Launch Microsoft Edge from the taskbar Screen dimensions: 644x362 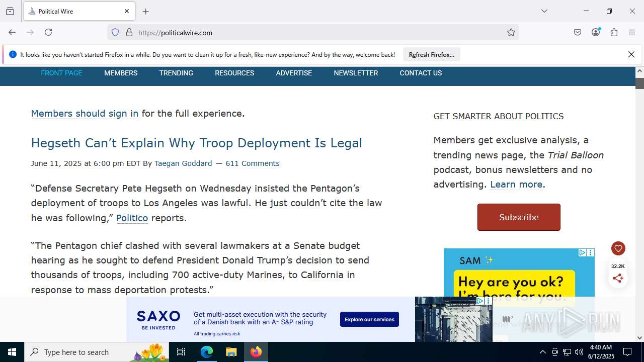pyautogui.click(x=207, y=352)
